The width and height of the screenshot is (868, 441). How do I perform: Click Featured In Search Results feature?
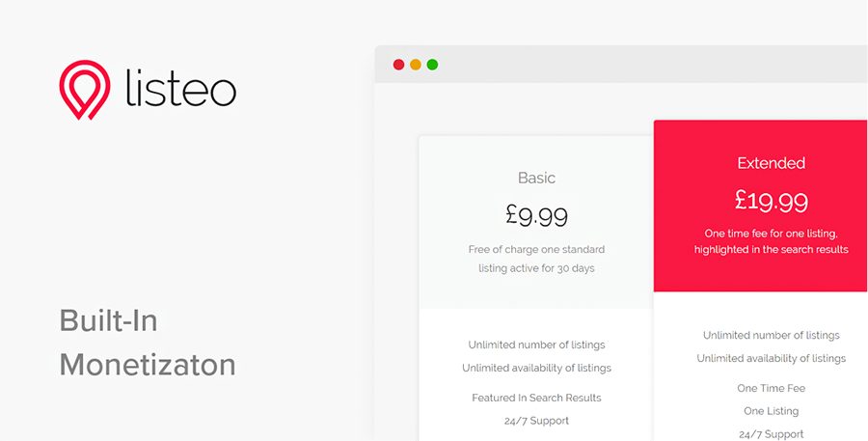(536, 398)
